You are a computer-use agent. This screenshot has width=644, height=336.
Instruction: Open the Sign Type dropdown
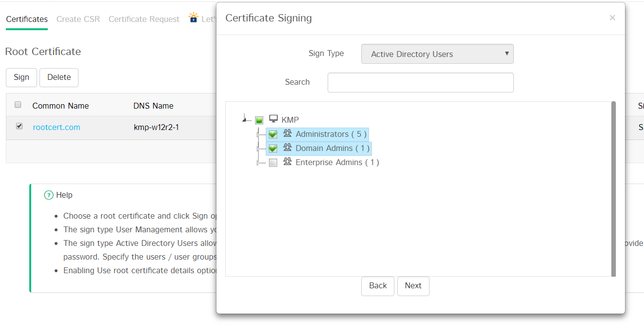click(x=437, y=54)
